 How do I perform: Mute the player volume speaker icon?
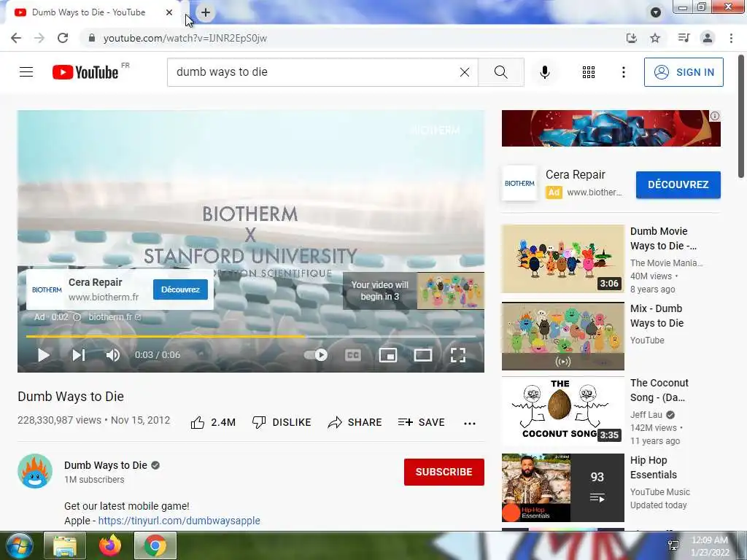tap(113, 355)
